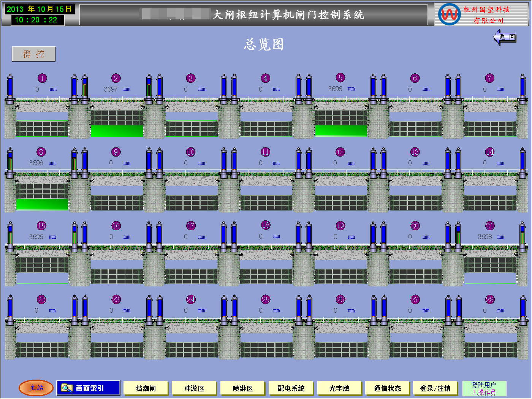Switch to 挡潮闸 tide gate page
This screenshot has width=532, height=399.
[x=146, y=388]
